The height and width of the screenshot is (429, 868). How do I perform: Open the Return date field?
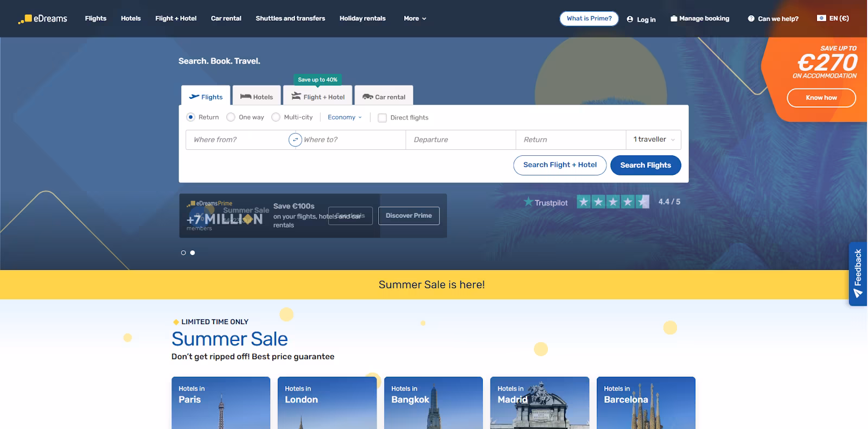pyautogui.click(x=571, y=140)
